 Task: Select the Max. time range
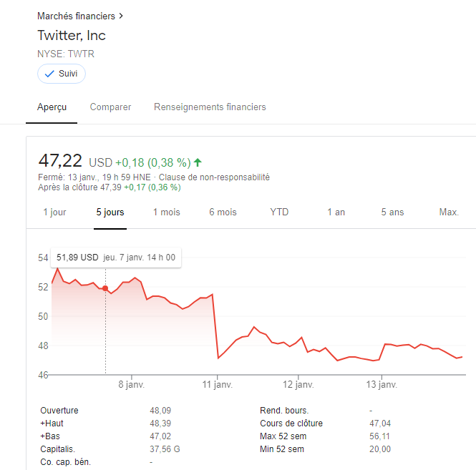pos(449,212)
